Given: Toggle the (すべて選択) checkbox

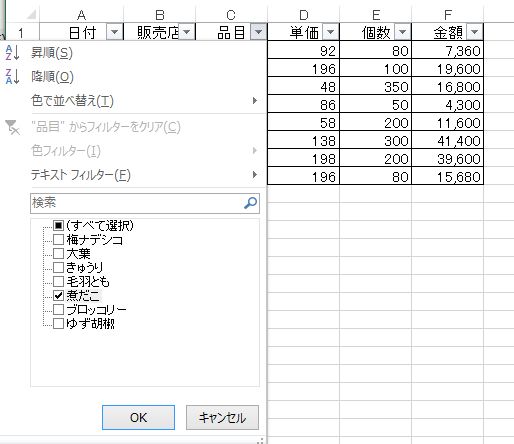Looking at the screenshot, I should click(58, 225).
